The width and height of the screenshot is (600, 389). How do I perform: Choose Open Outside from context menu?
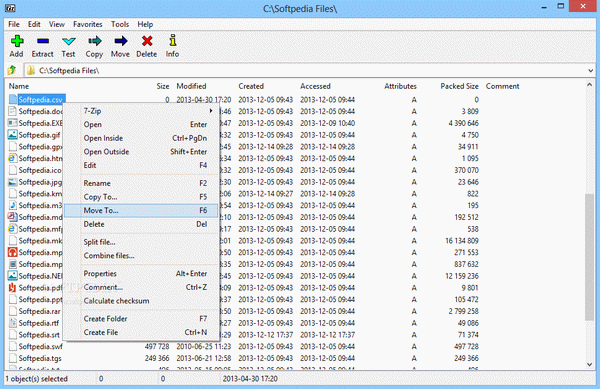[141, 152]
